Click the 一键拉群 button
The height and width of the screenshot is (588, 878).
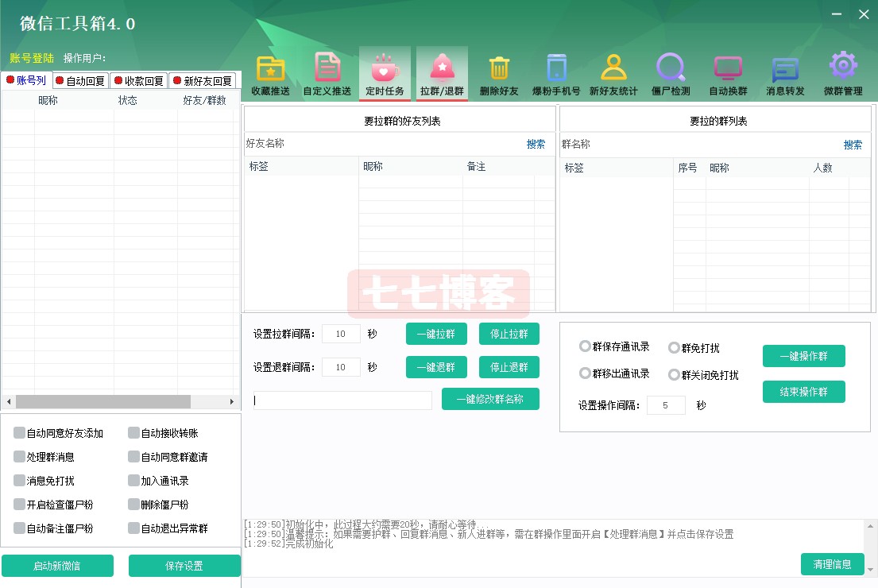pyautogui.click(x=436, y=334)
